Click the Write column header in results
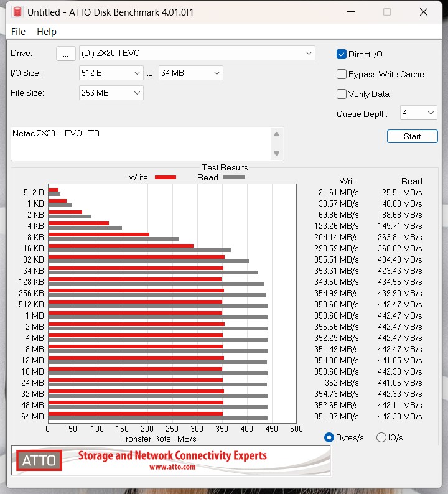The width and height of the screenshot is (448, 494). tap(349, 181)
